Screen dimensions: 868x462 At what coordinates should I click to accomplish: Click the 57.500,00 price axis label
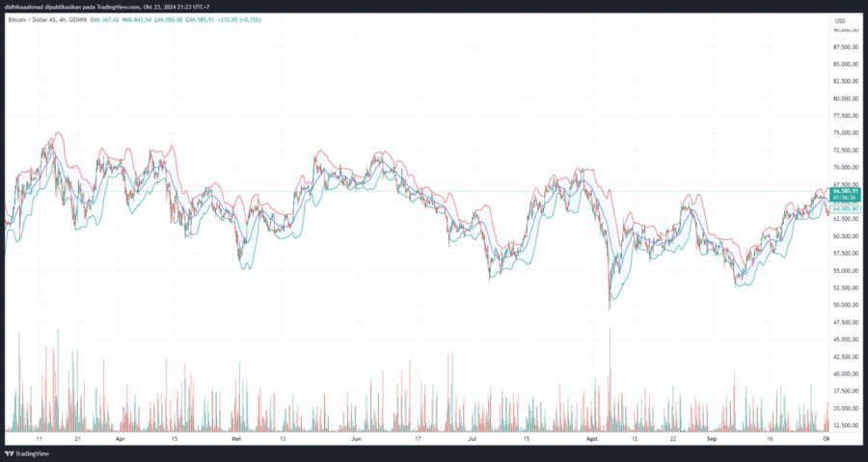846,254
